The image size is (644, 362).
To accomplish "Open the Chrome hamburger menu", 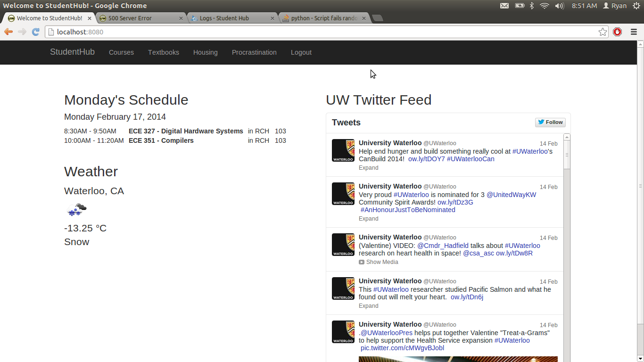I will click(x=634, y=32).
